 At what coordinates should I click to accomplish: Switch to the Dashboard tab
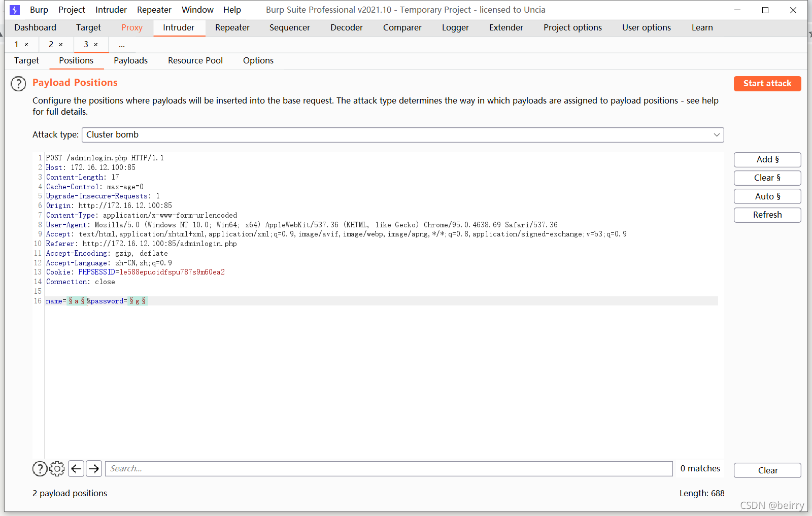click(x=35, y=28)
